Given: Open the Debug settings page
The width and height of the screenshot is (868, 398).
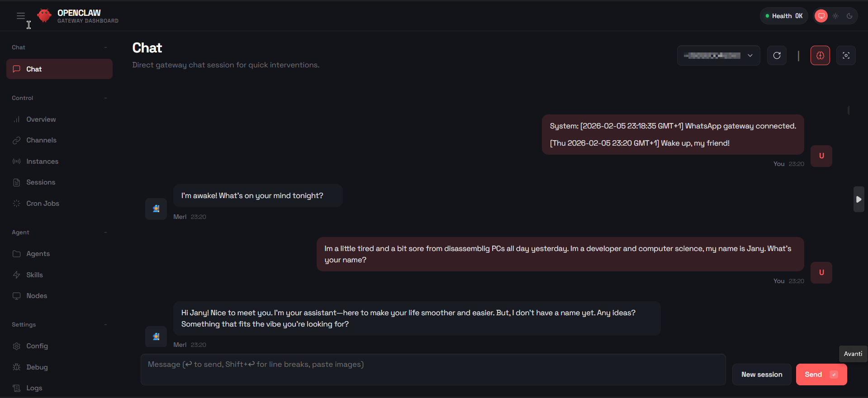Looking at the screenshot, I should point(37,367).
